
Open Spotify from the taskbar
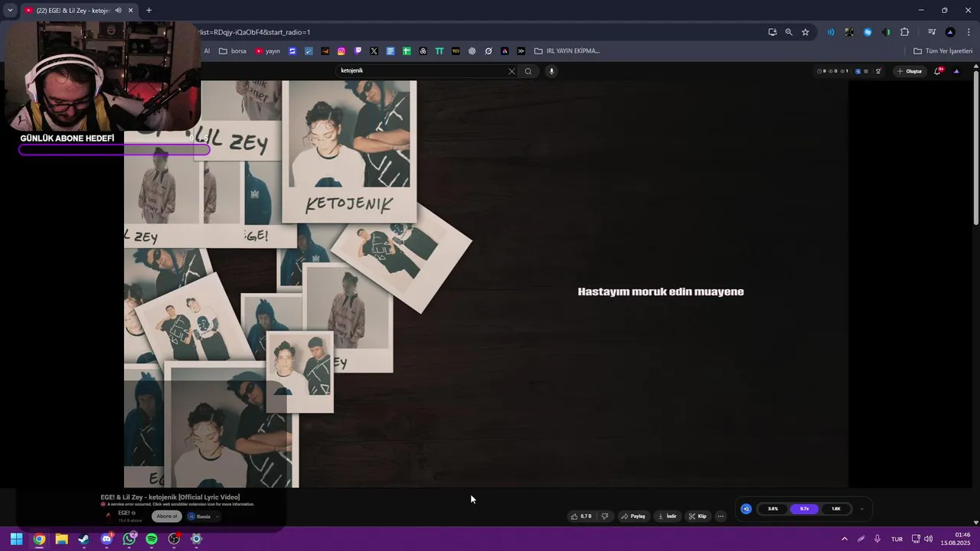point(152,539)
